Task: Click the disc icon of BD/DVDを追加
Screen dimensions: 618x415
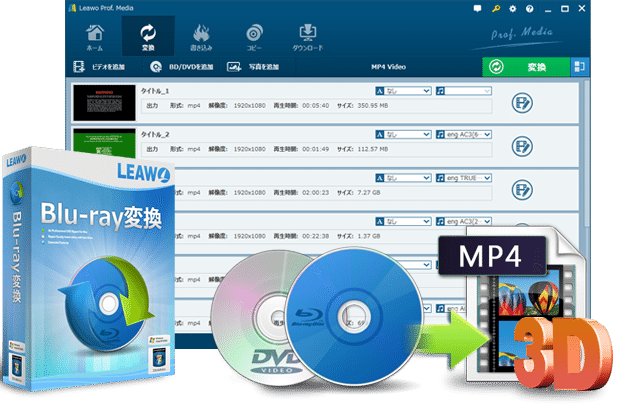Action: coord(156,67)
